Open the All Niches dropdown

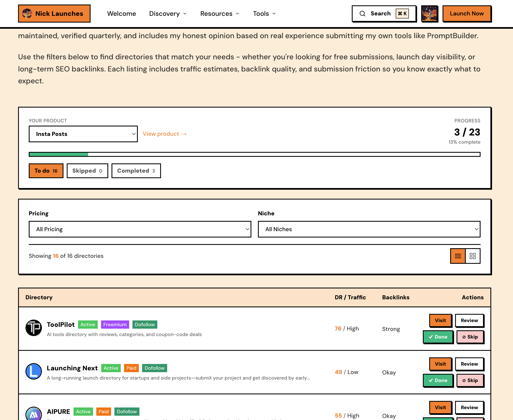click(x=369, y=229)
